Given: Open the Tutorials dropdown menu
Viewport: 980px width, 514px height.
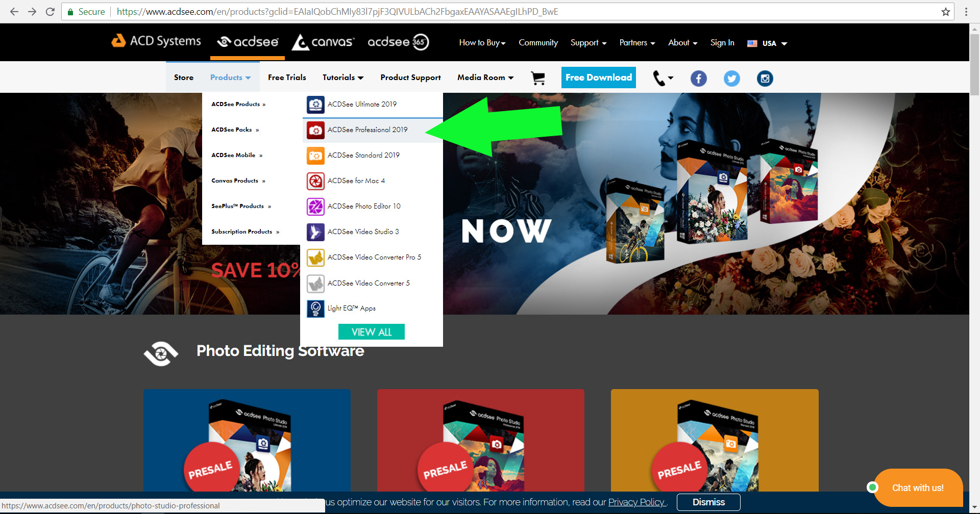Looking at the screenshot, I should (x=343, y=78).
